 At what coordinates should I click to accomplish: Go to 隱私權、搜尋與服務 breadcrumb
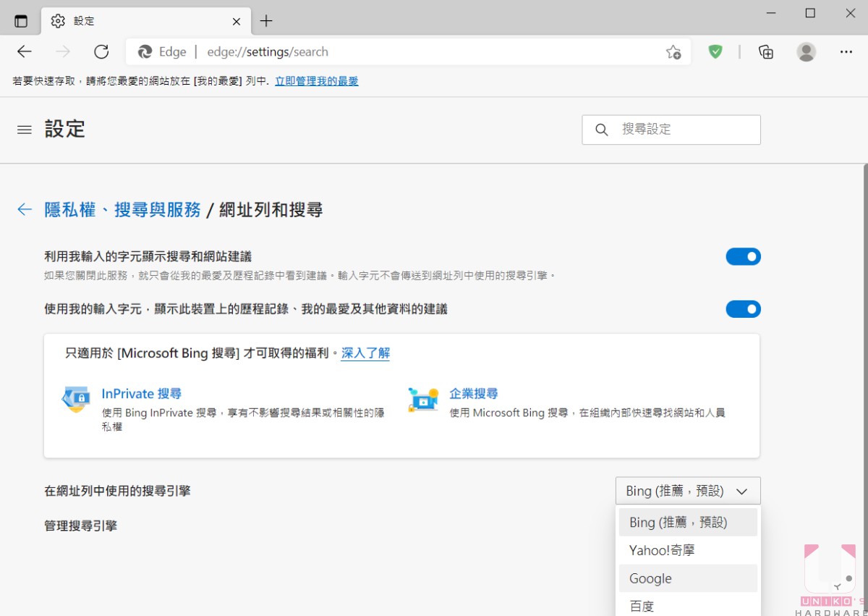point(122,210)
